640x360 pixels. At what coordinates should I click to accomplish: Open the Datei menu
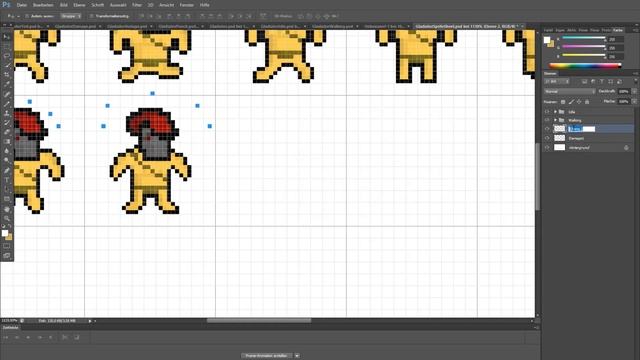[x=22, y=5]
